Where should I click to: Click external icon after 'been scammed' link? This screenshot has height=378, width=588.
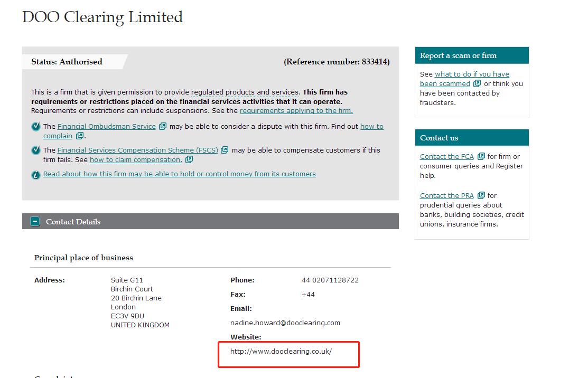(477, 83)
